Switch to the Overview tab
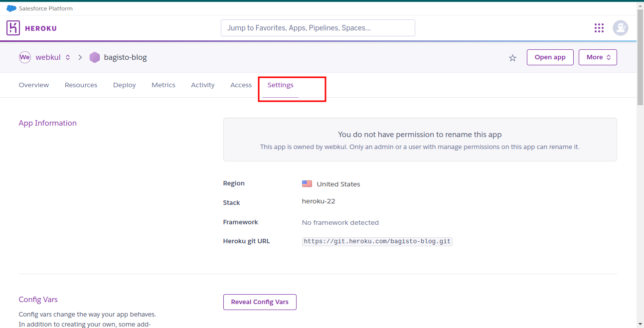The height and width of the screenshot is (328, 644). tap(34, 85)
